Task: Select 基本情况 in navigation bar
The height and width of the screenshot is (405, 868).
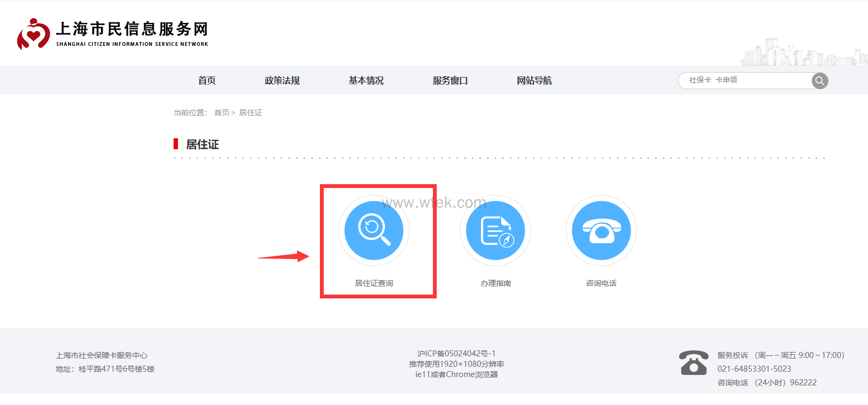Action: click(x=366, y=80)
